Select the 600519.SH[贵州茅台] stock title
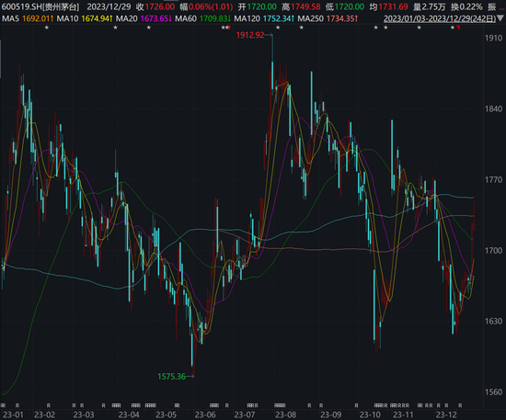506x420 pixels. click(x=40, y=6)
